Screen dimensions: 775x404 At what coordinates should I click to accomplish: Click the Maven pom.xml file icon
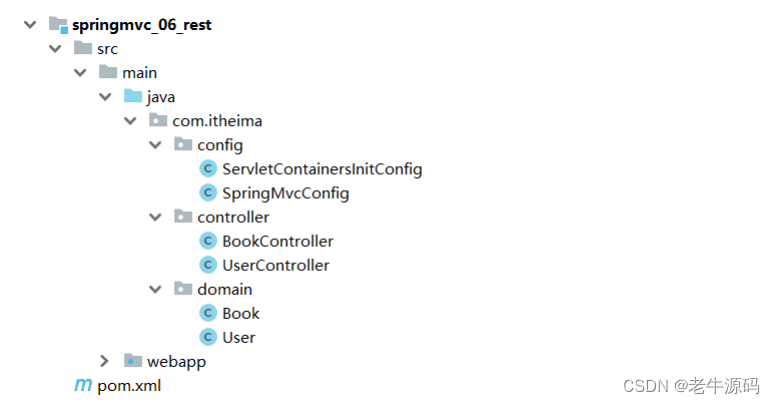pyautogui.click(x=83, y=385)
